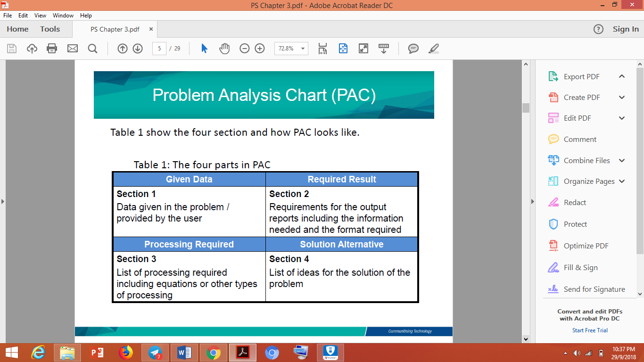Open the Print dialog via printer icon

tap(52, 48)
